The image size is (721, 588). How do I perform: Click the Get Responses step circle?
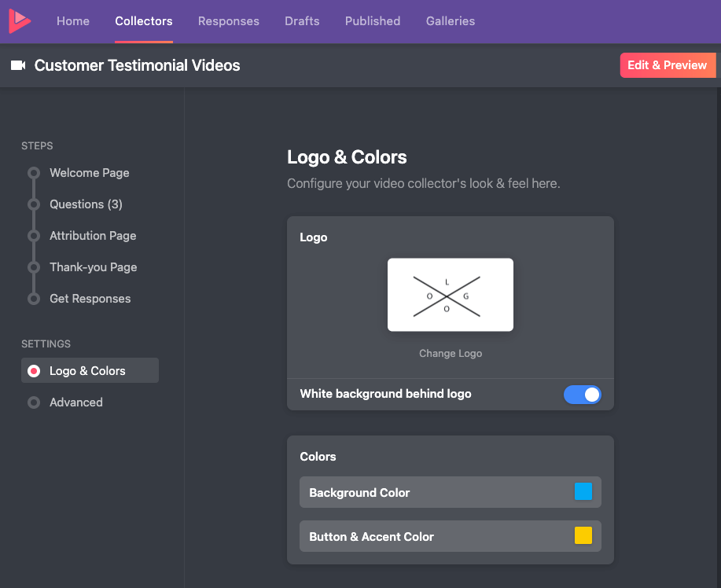coord(33,299)
